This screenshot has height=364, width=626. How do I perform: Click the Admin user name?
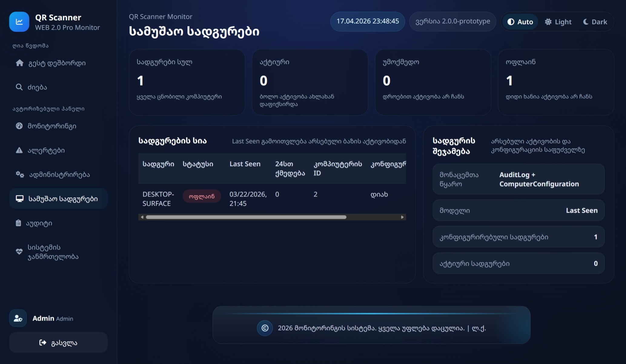(x=43, y=318)
